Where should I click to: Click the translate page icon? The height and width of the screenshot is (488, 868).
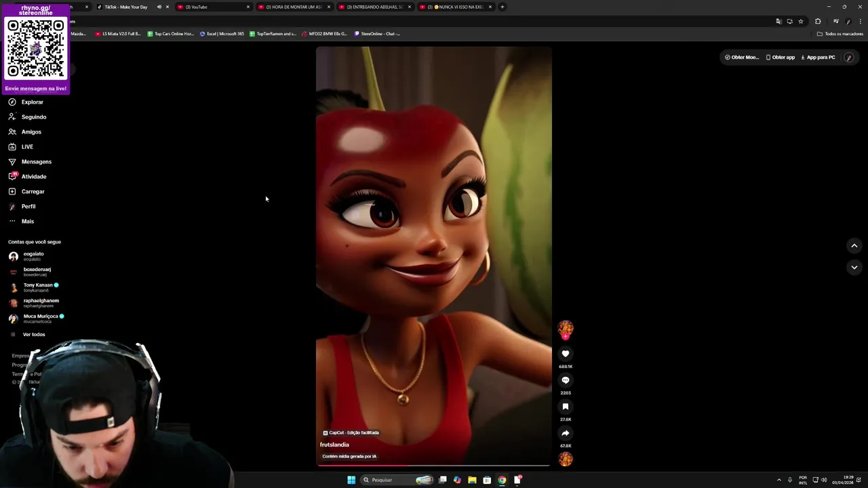click(x=778, y=21)
